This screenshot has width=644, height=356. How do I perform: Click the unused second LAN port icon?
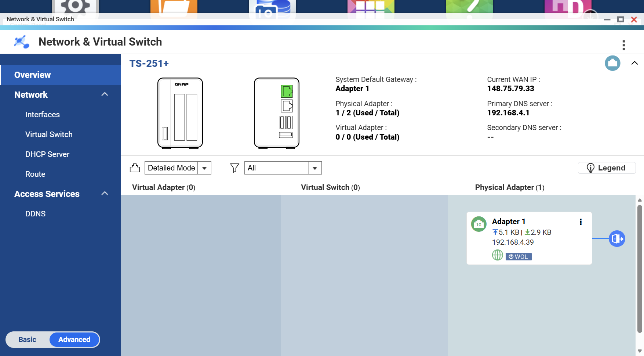click(287, 106)
